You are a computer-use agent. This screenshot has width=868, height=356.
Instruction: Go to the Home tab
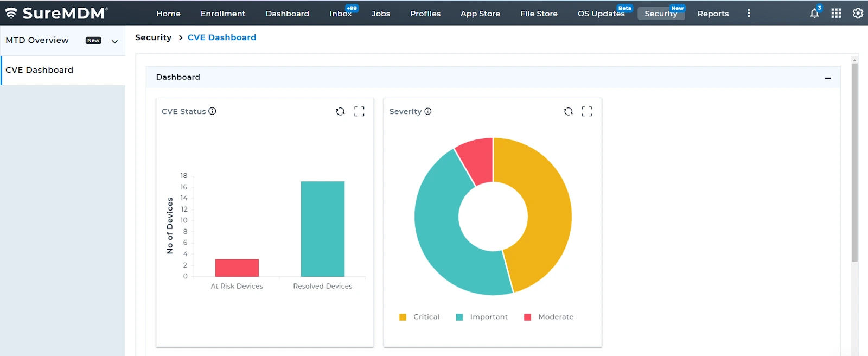[x=168, y=14]
